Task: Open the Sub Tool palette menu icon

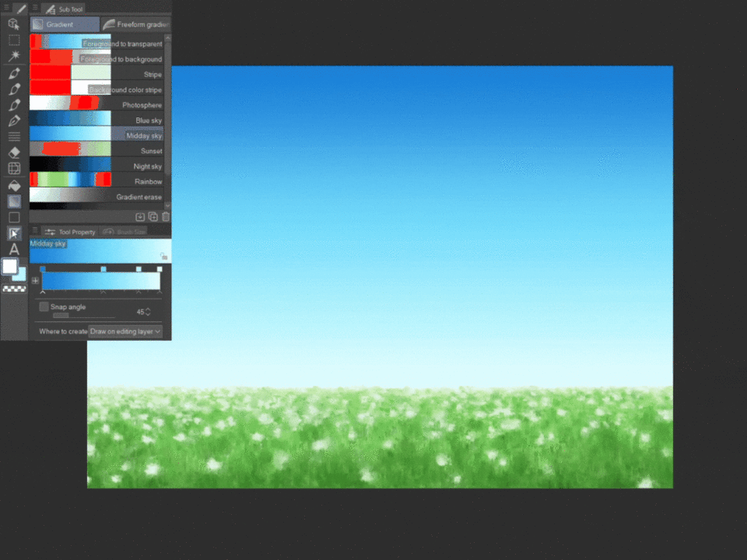Action: (35, 8)
